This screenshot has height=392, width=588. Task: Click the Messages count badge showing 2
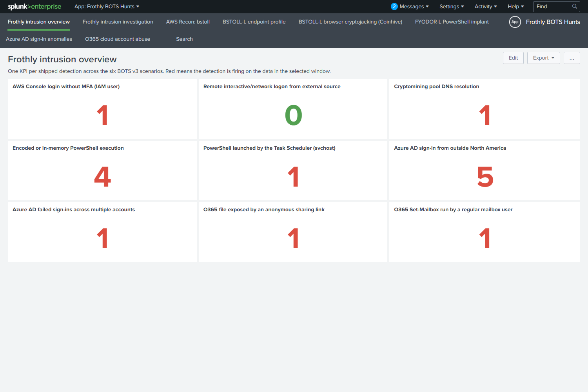tap(394, 6)
